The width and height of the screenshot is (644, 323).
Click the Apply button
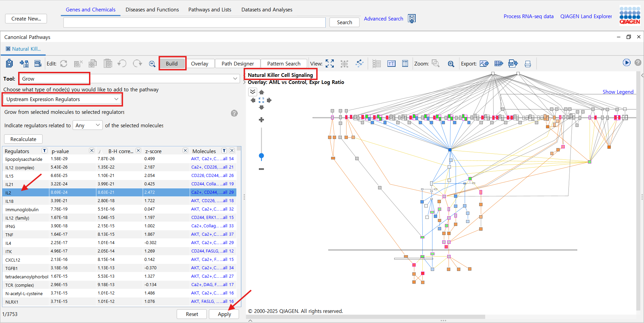coord(224,314)
